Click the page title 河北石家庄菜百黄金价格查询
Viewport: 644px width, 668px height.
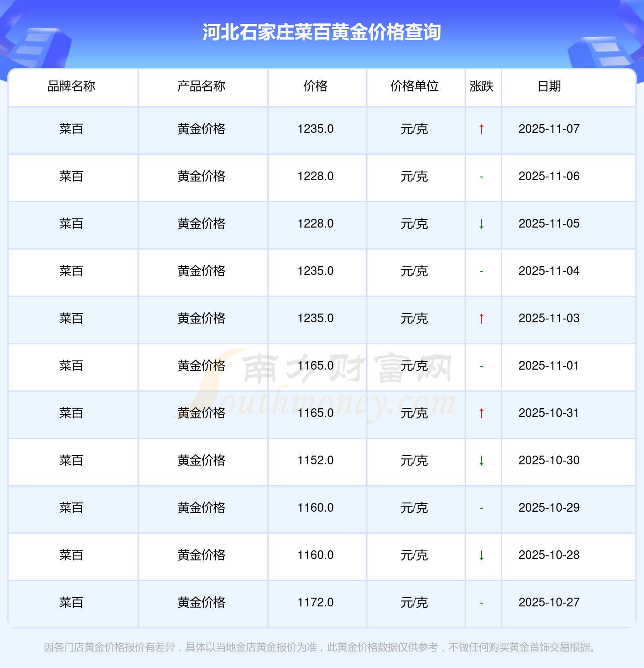(322, 32)
